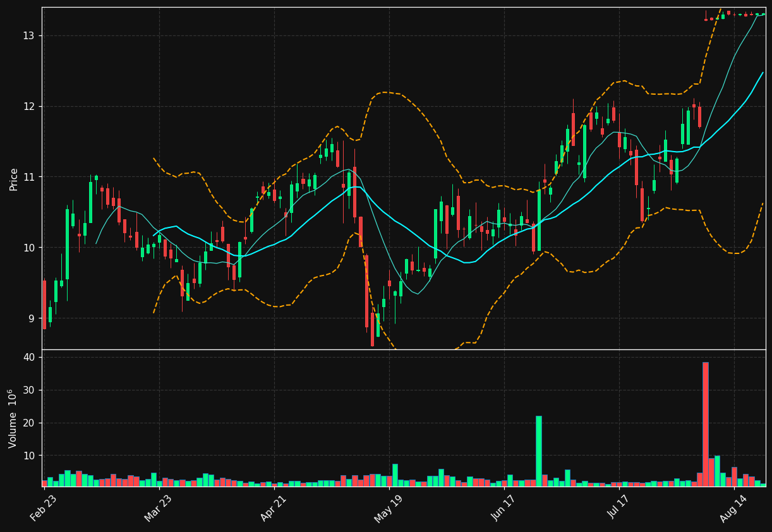The width and height of the screenshot is (772, 532).
Task: Click the green volume bar reaching 22
Action: click(x=539, y=451)
